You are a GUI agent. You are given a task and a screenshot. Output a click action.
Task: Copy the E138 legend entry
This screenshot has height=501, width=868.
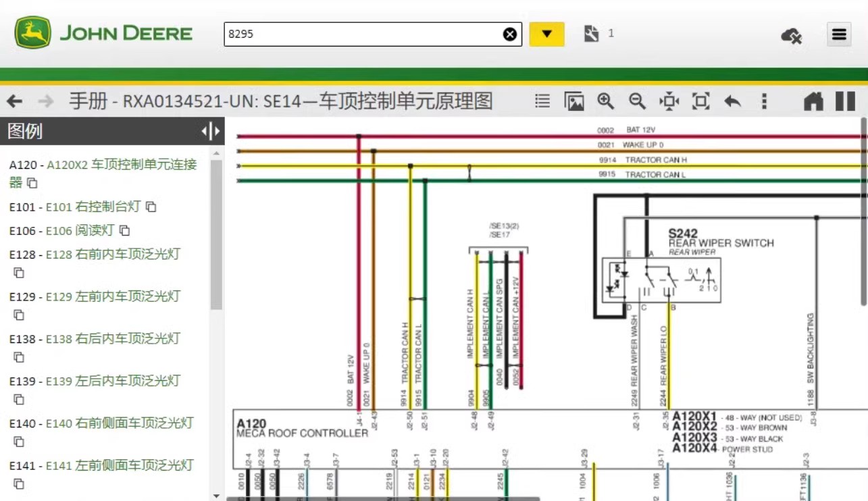pyautogui.click(x=19, y=357)
